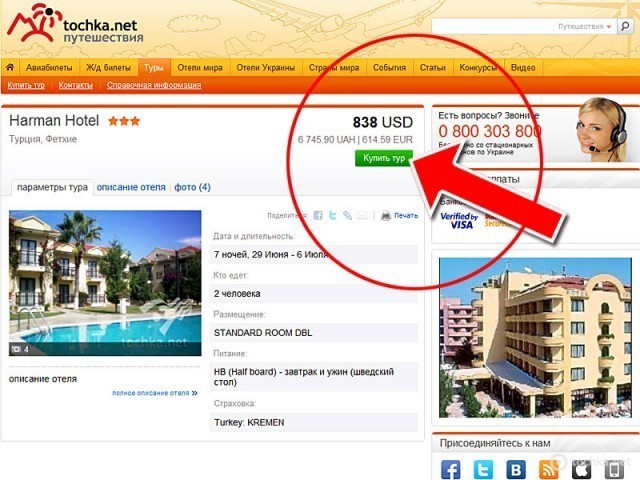Share hotel on Facebook icon

(318, 216)
